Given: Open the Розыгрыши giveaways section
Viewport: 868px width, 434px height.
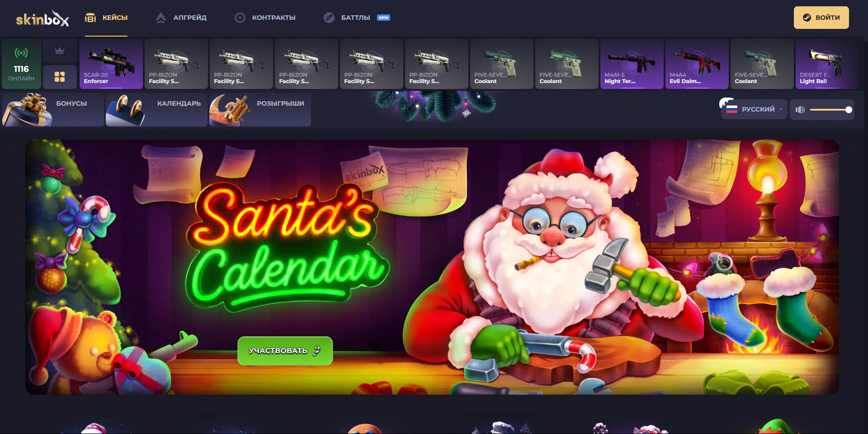Looking at the screenshot, I should click(x=260, y=109).
